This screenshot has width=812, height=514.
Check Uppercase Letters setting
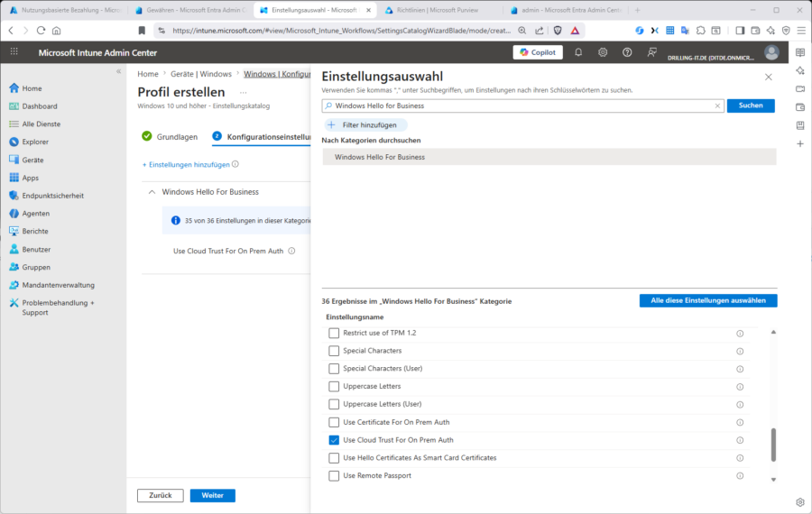click(334, 387)
